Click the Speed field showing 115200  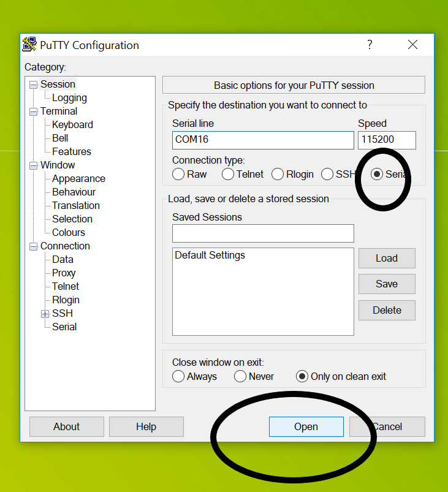click(387, 140)
